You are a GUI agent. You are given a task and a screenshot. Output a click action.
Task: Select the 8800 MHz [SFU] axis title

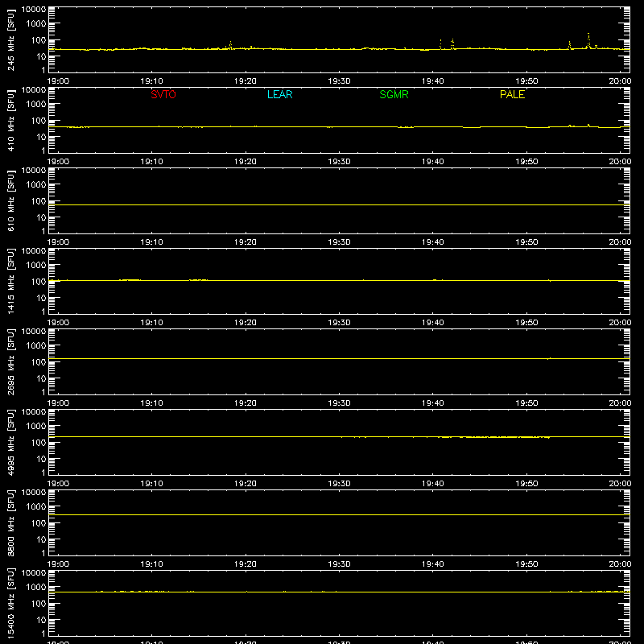11,522
